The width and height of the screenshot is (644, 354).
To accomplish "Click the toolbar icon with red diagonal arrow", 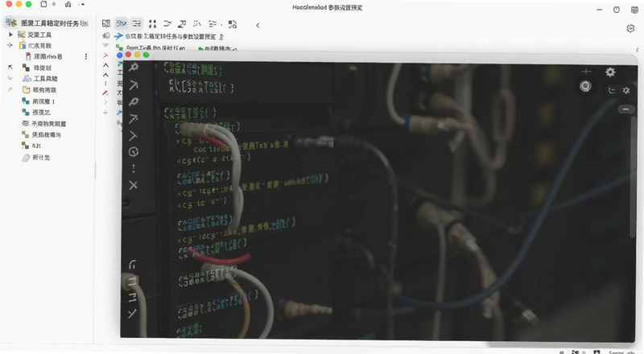I will pos(182,23).
